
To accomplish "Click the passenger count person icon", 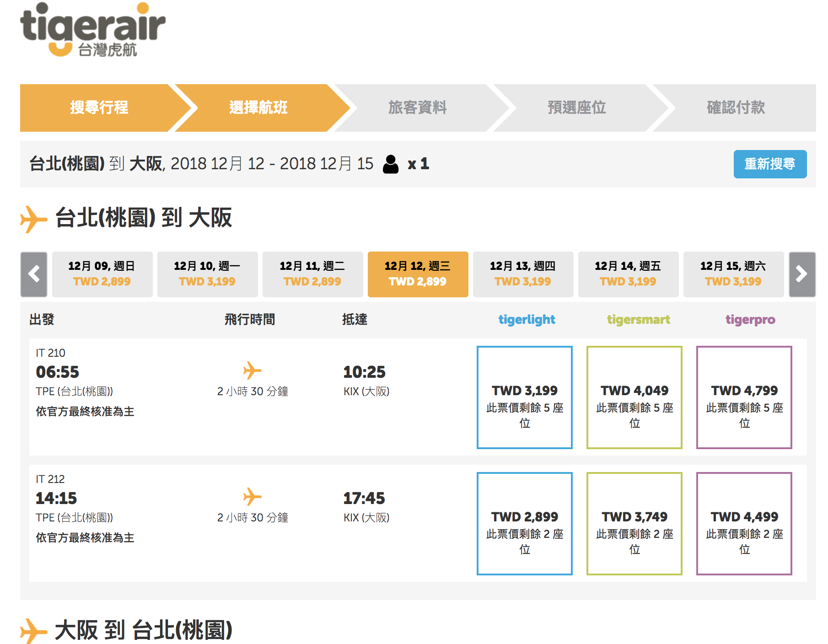I will click(391, 164).
